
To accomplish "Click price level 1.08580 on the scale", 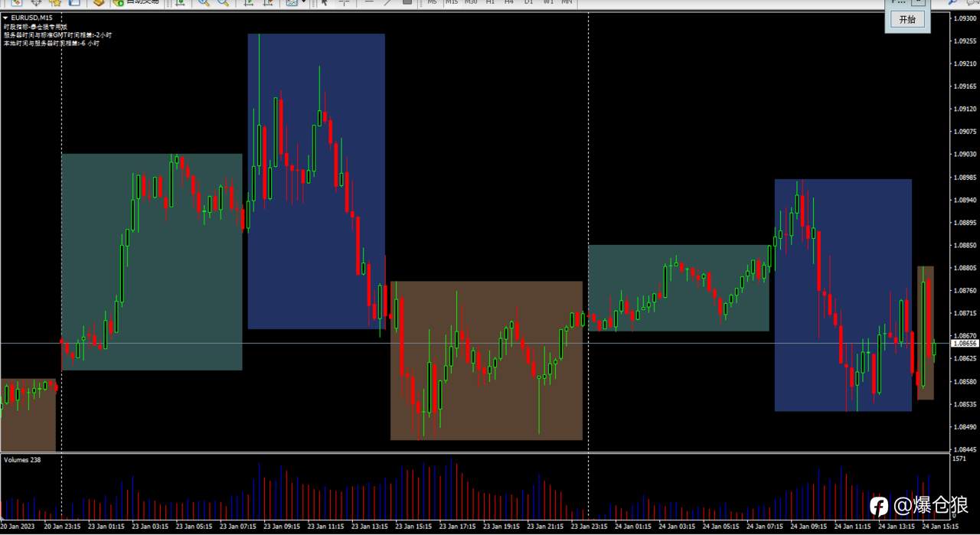I will coord(966,381).
